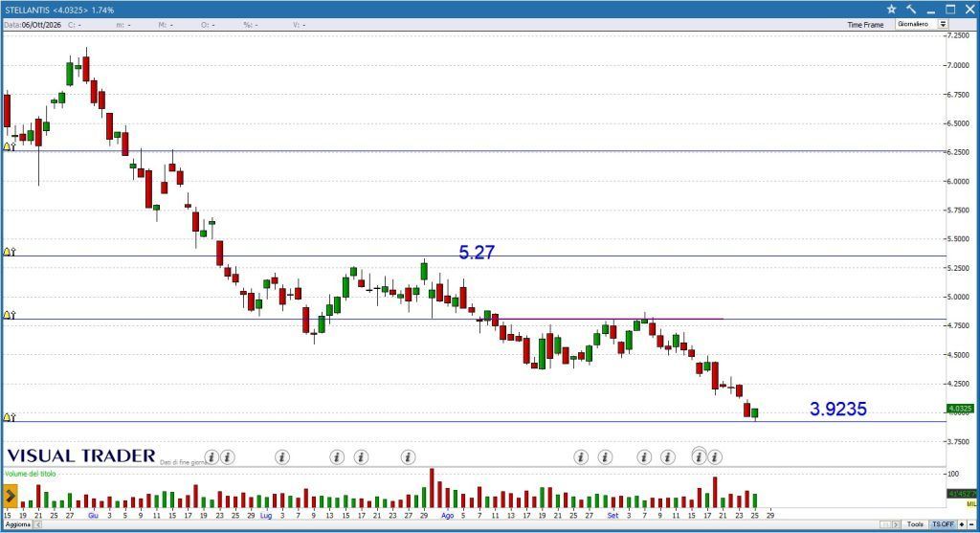The width and height of the screenshot is (980, 533).
Task: Toggle the TS OFF trading system button
Action: (943, 524)
